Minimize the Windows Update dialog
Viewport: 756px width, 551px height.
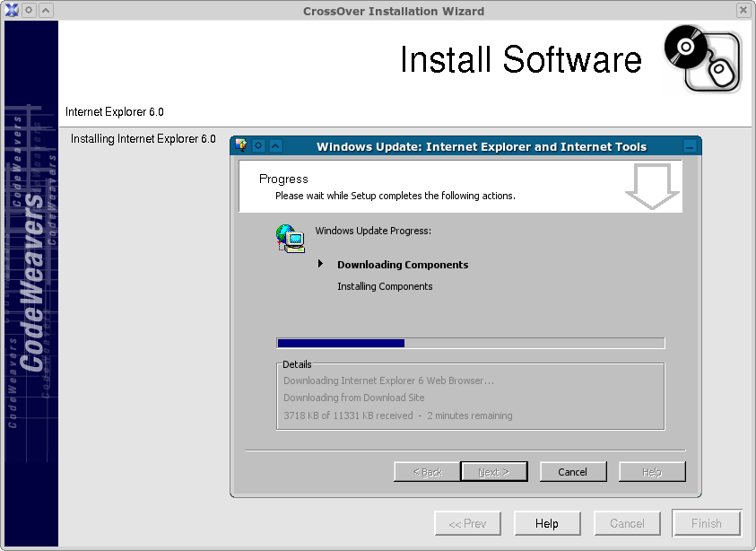click(690, 146)
